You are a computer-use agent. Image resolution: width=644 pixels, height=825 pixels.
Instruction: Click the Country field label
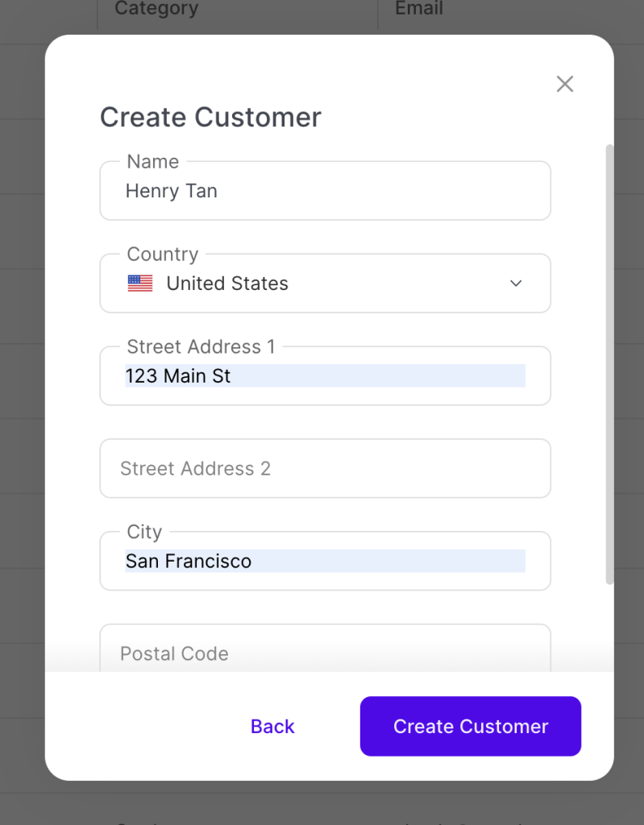[x=162, y=255]
